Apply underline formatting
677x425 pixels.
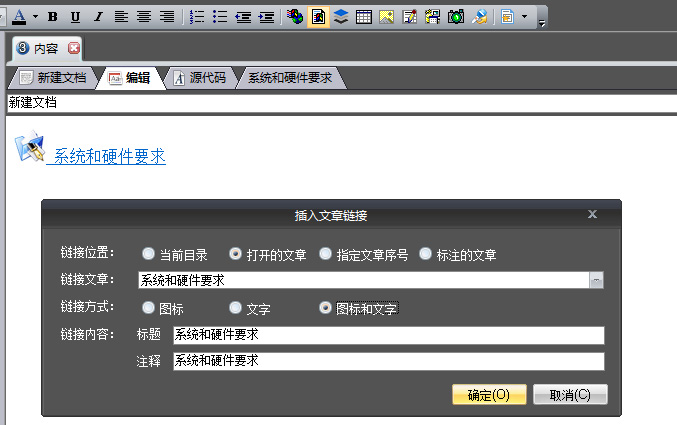click(75, 17)
